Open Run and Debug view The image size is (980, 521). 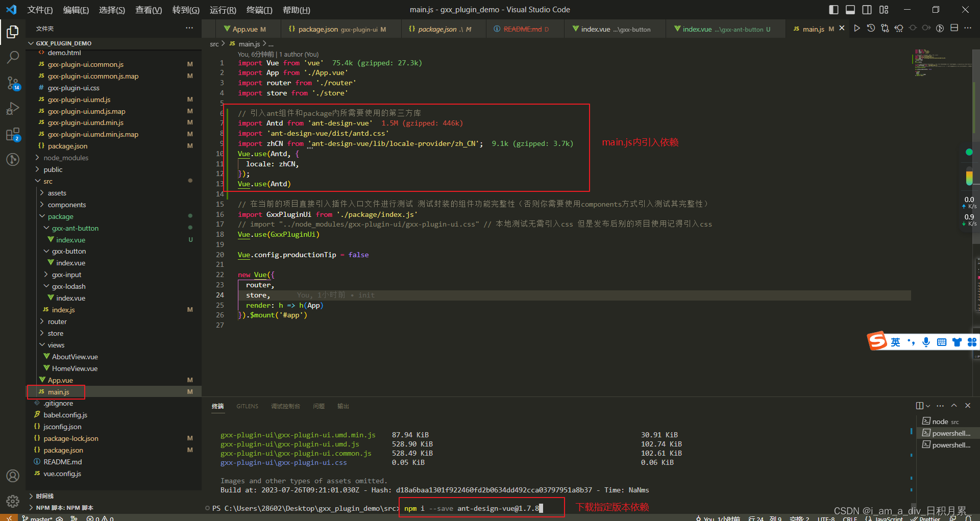tap(13, 109)
